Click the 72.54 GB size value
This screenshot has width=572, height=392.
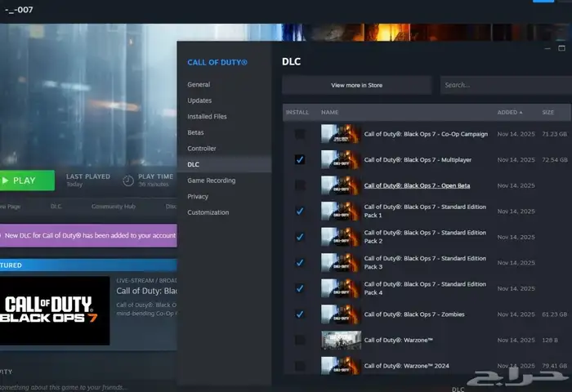pos(555,160)
